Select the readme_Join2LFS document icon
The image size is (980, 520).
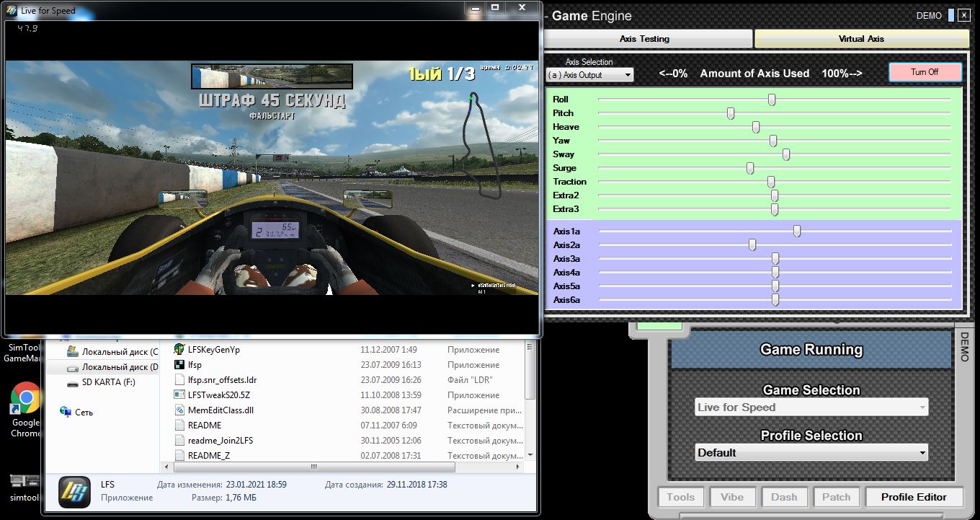[x=180, y=440]
